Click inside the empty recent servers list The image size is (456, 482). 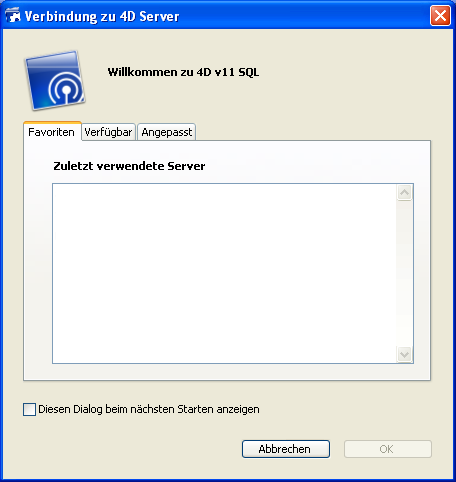(x=224, y=273)
